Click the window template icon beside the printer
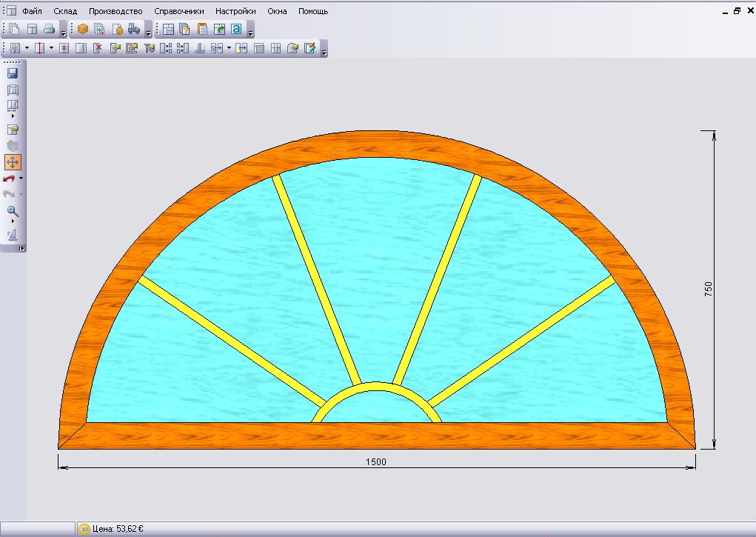Screen dimensions: 756x537 click(x=33, y=30)
